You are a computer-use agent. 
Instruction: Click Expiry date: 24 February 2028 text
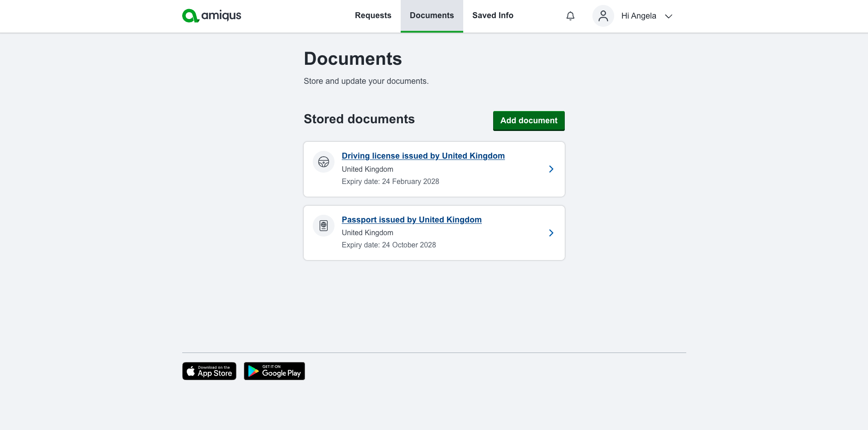click(x=390, y=181)
